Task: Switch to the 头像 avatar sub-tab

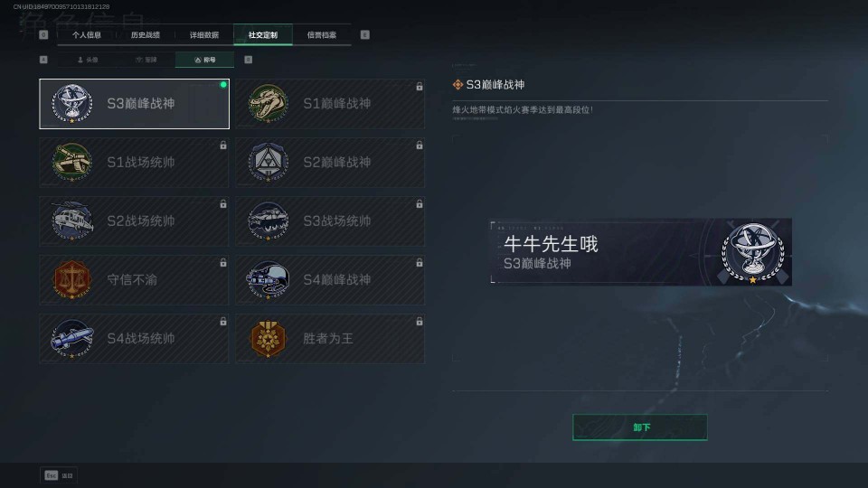Action: 88,60
